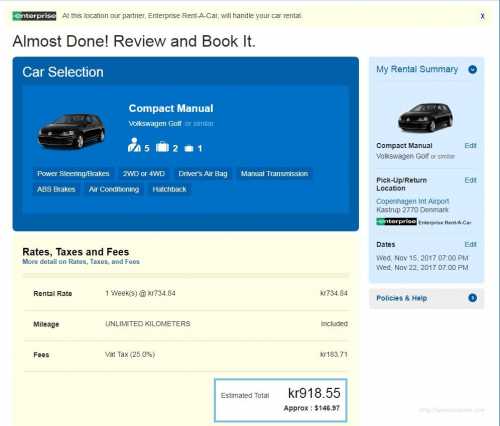
Task: Click the car thumbnail in My Rental Summary
Action: pos(426,117)
